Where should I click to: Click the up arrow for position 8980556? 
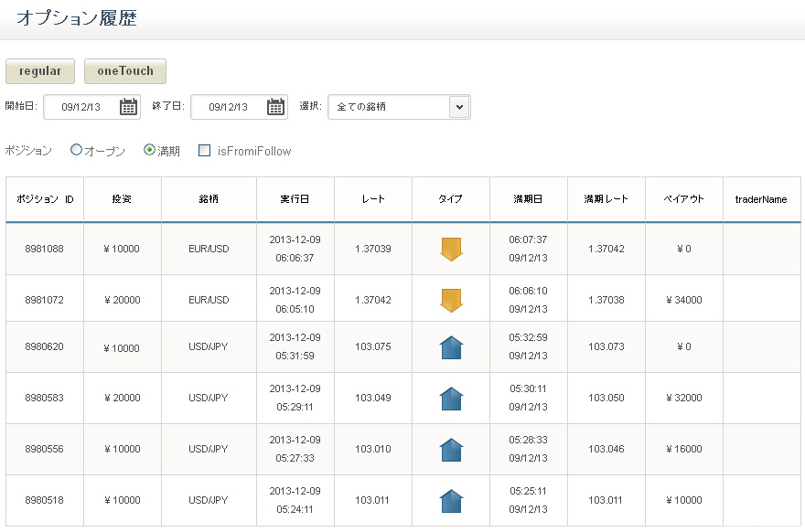451,450
